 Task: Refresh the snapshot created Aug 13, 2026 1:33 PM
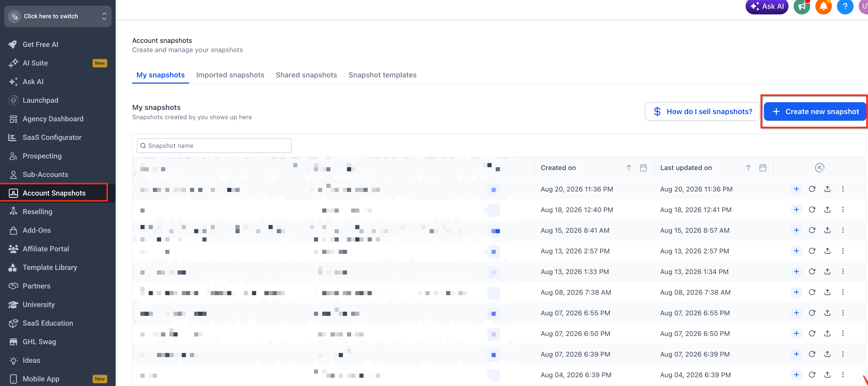[x=812, y=271]
